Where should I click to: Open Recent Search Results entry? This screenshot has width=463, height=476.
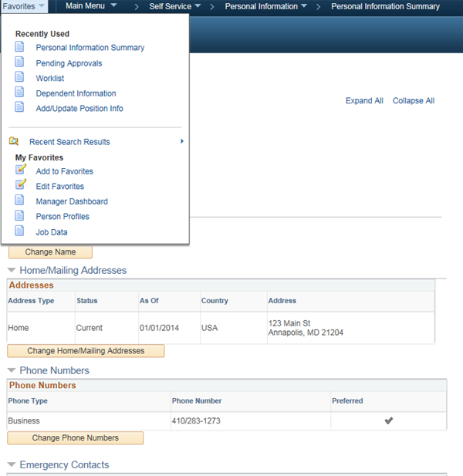(69, 142)
